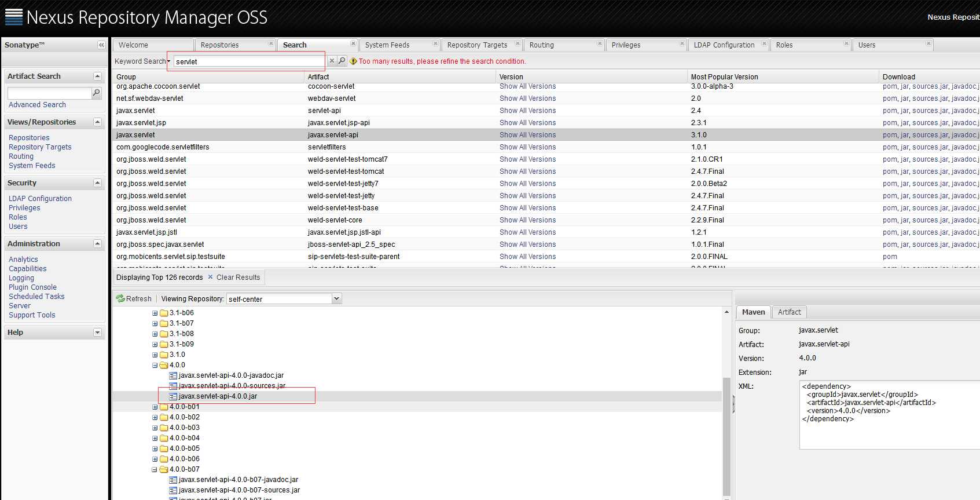The width and height of the screenshot is (980, 500).
Task: Click the 3.1.0 folder icon
Action: (164, 355)
